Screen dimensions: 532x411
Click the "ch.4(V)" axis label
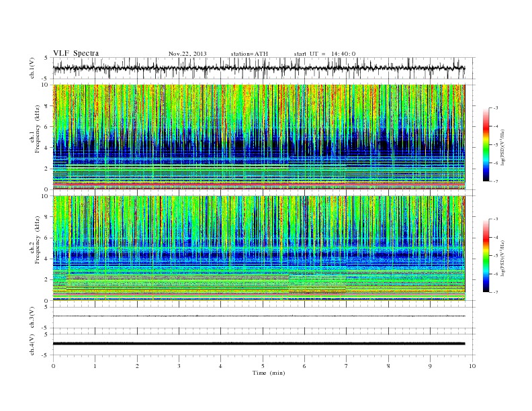32,345
